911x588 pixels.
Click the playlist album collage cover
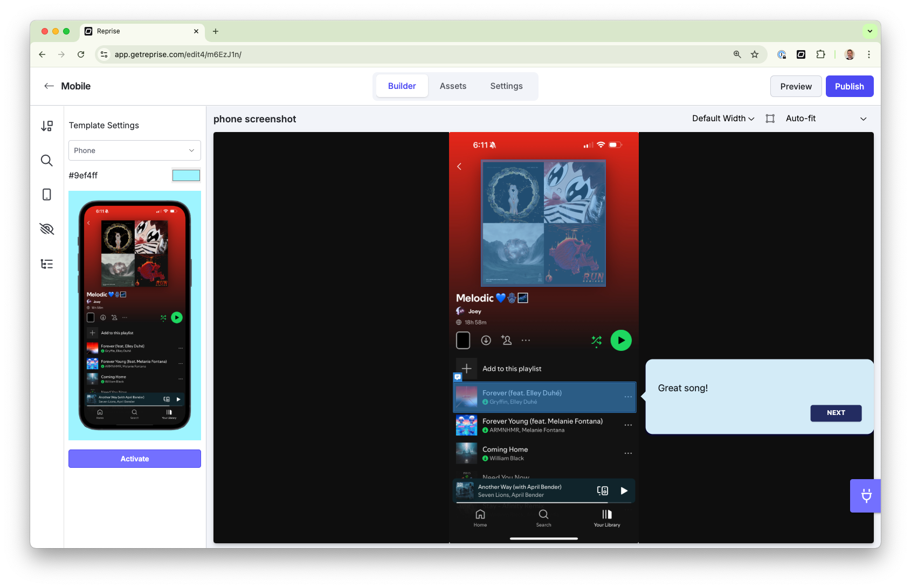(543, 223)
